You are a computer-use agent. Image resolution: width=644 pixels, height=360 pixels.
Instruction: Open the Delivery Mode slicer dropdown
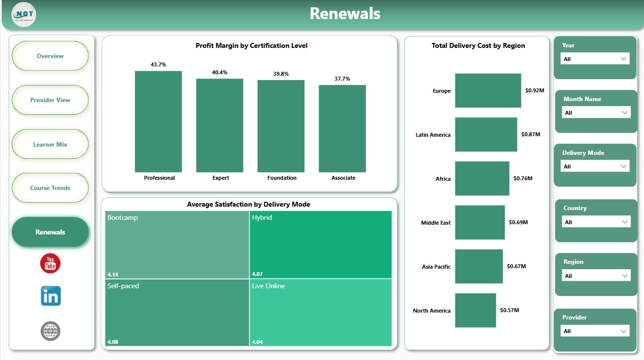pyautogui.click(x=595, y=166)
